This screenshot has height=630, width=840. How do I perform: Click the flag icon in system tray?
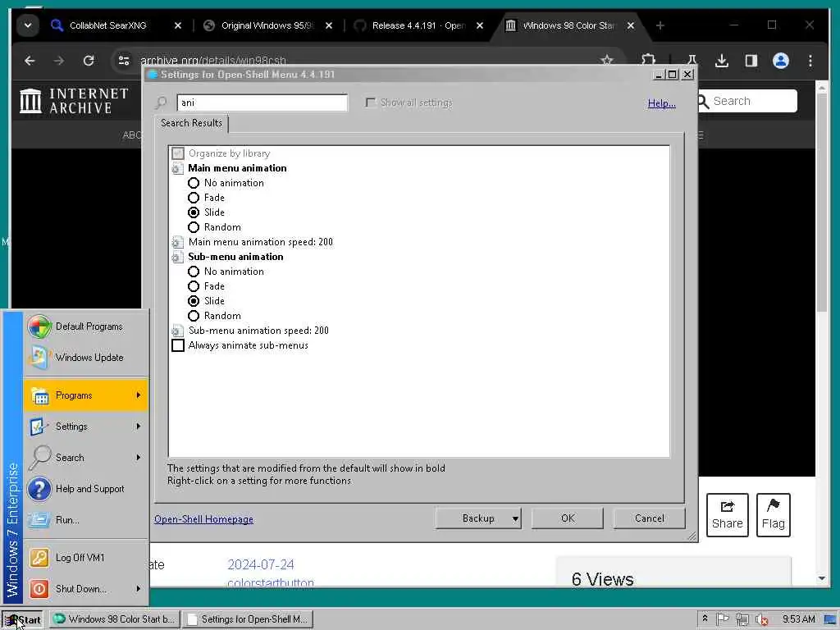[723, 619]
